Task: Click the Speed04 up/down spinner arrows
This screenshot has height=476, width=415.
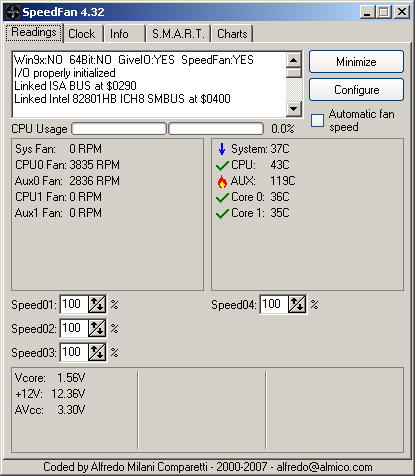Action: click(297, 304)
